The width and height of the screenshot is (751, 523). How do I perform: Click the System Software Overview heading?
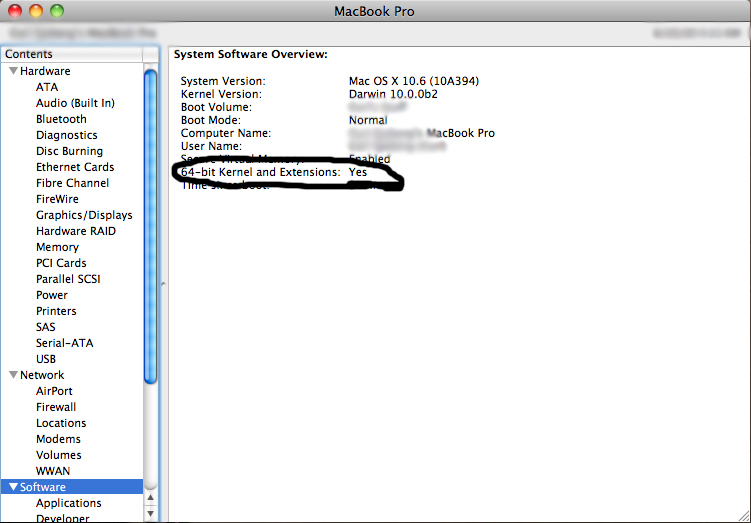coord(250,55)
